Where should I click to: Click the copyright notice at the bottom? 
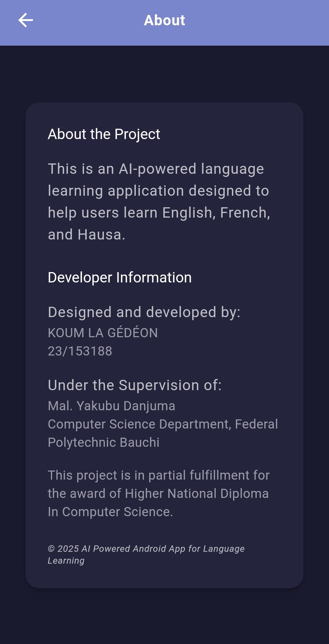tap(146, 554)
